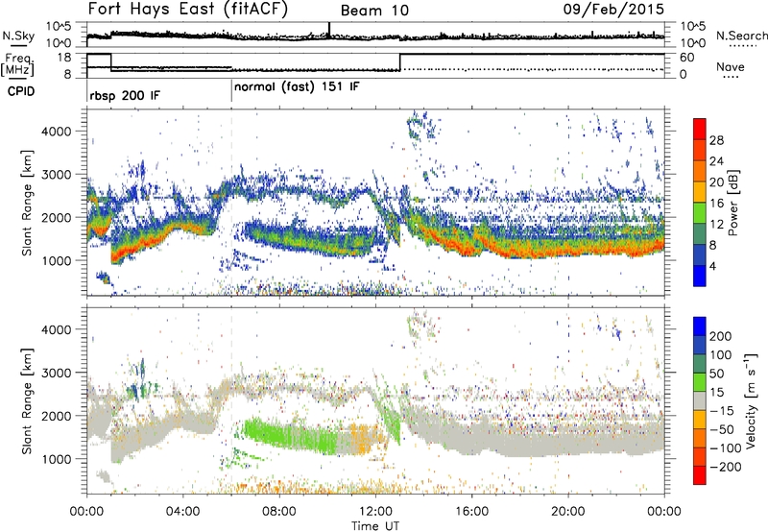This screenshot has height=532, width=768.
Task: Click the grey segment of Velocity colorbar
Action: pos(700,400)
